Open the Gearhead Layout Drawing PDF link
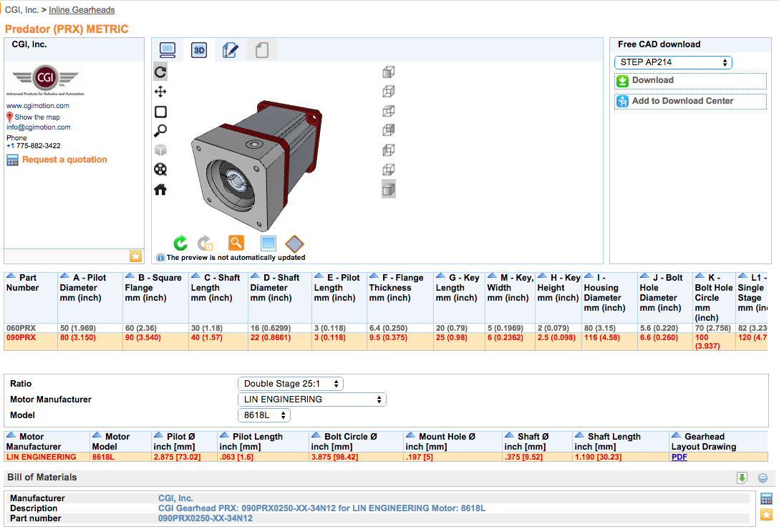This screenshot has height=532, width=779. pyautogui.click(x=679, y=457)
